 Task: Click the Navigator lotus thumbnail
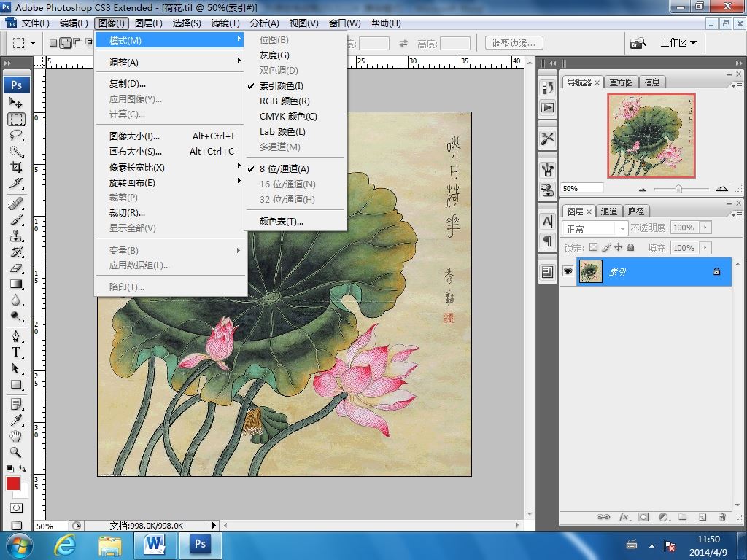point(651,135)
